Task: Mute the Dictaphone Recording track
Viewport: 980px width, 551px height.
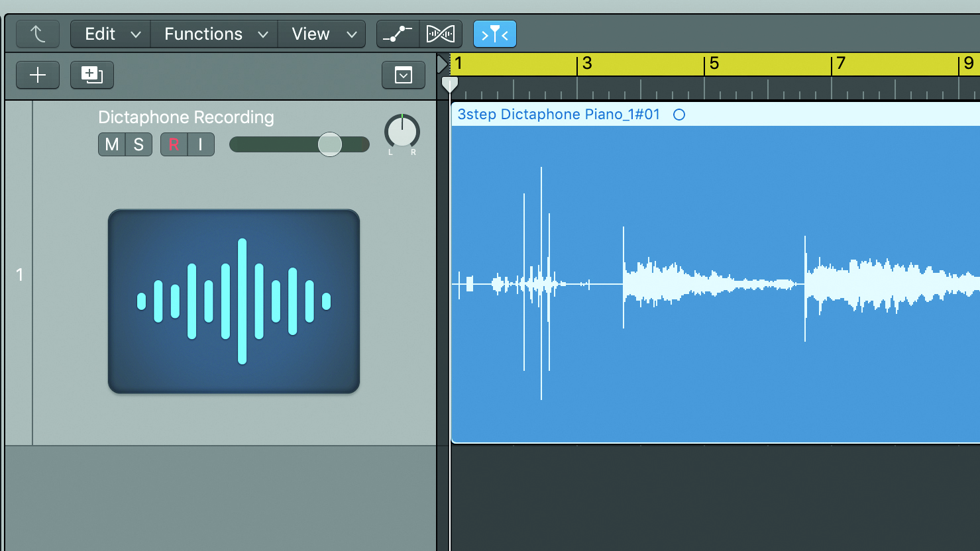Action: pos(112,144)
